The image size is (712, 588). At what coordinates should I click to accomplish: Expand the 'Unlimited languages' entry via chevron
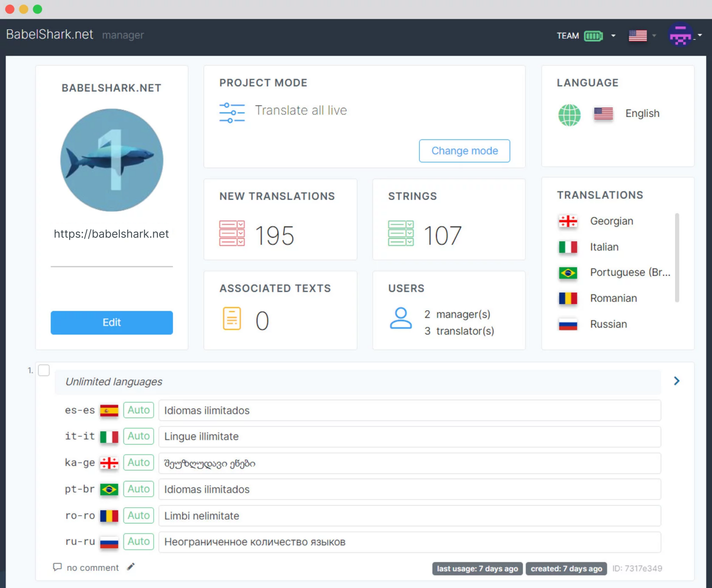[x=676, y=381]
